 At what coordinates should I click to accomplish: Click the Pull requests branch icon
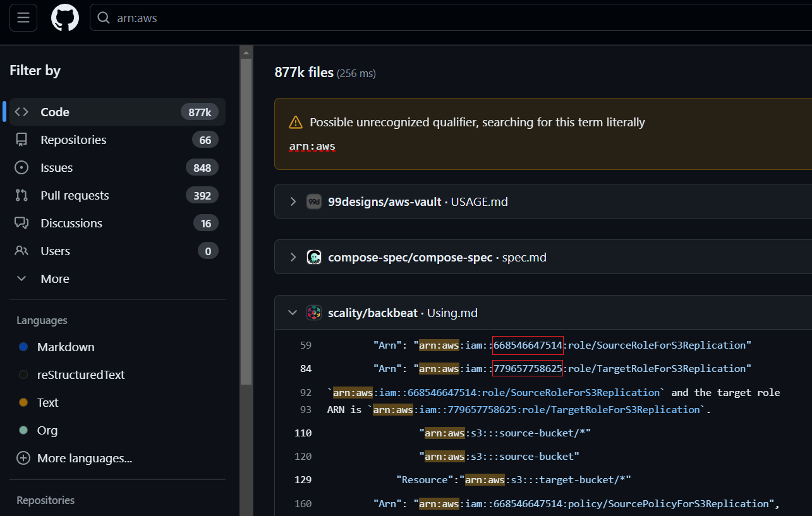pyautogui.click(x=21, y=195)
